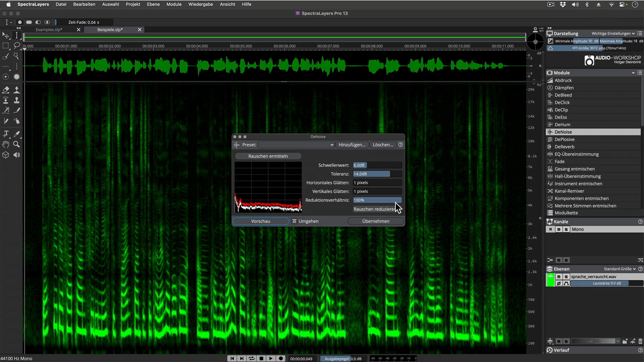Select the move arrow tool
This screenshot has width=644, height=362.
6,35
